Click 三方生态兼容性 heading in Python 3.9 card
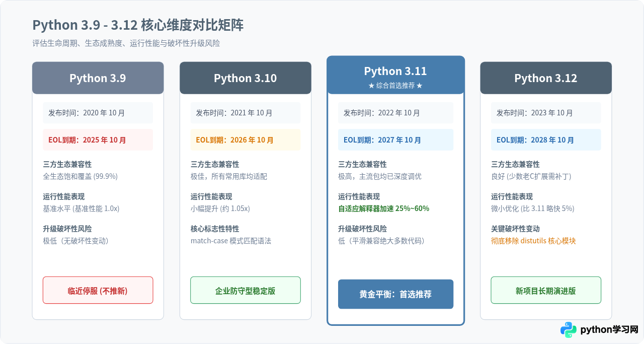The image size is (644, 344). click(67, 164)
